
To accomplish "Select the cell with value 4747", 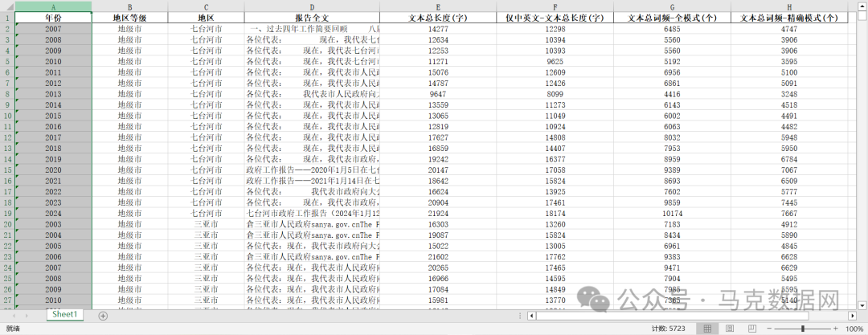I will [x=789, y=29].
